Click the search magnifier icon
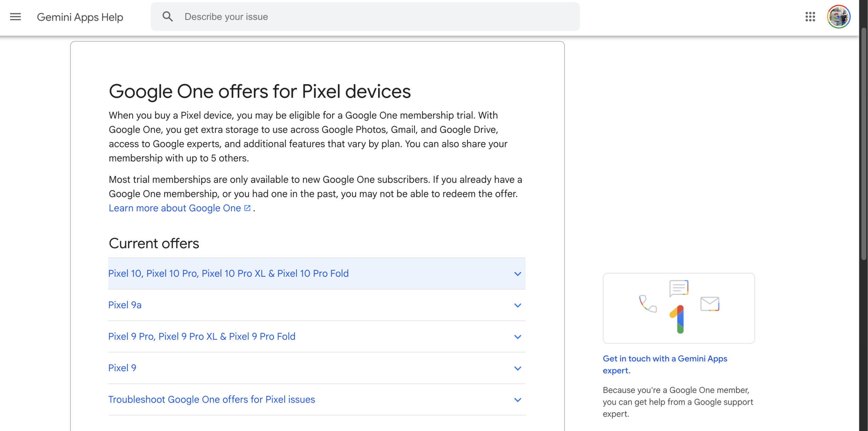868x431 pixels. pos(167,16)
